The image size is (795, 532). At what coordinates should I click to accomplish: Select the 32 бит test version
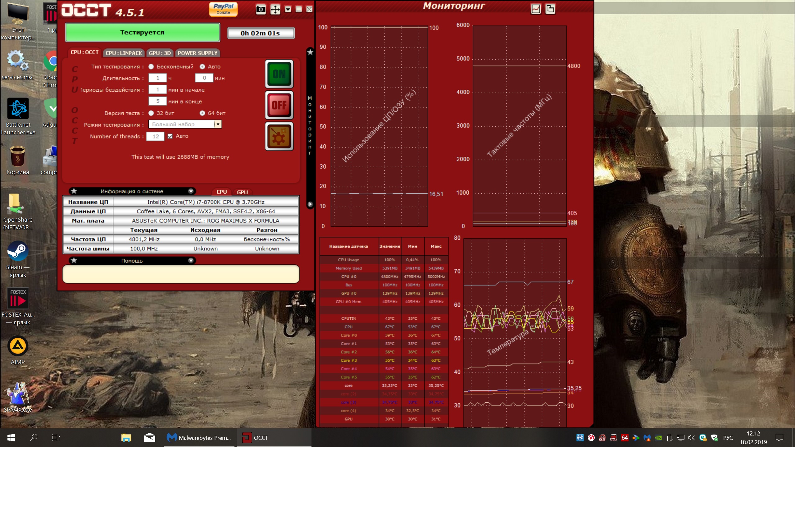point(151,113)
